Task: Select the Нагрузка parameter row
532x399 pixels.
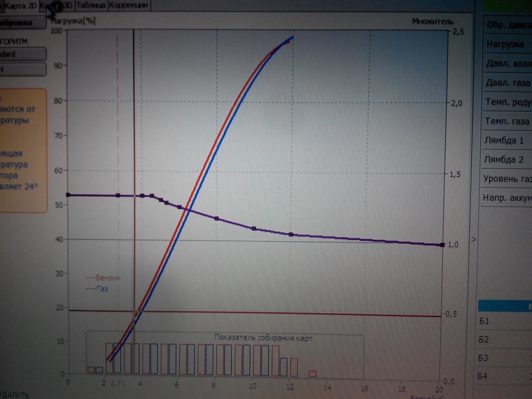Action: point(508,44)
